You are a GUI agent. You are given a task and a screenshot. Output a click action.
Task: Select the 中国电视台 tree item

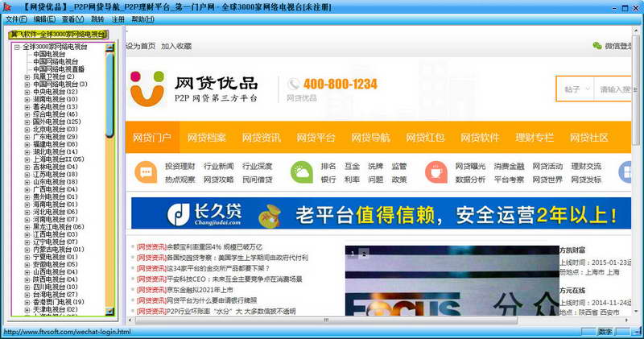click(x=49, y=54)
